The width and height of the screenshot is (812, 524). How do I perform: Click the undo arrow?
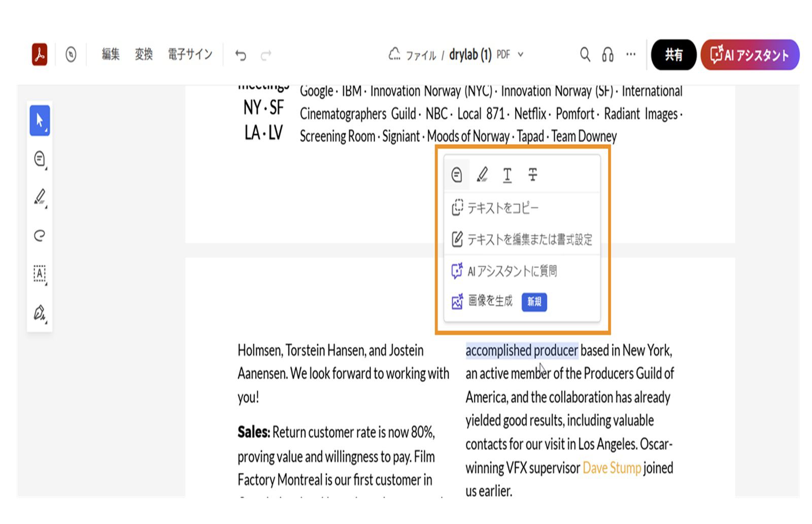pos(241,55)
